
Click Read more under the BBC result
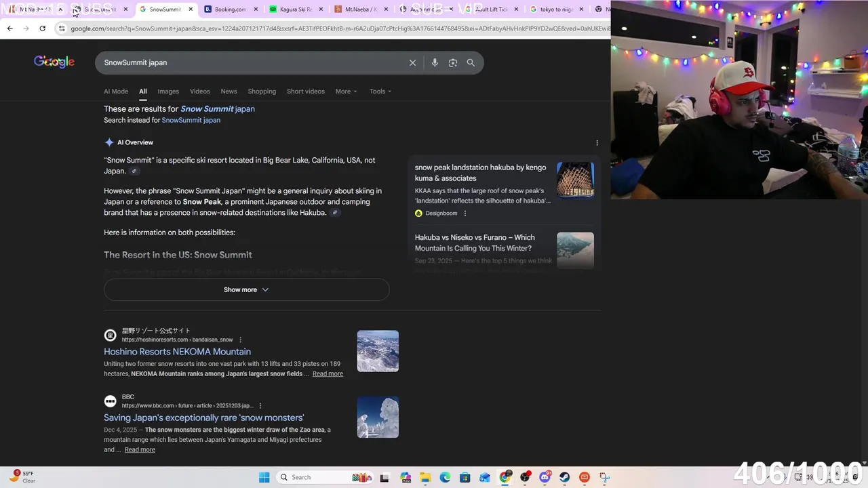140,450
